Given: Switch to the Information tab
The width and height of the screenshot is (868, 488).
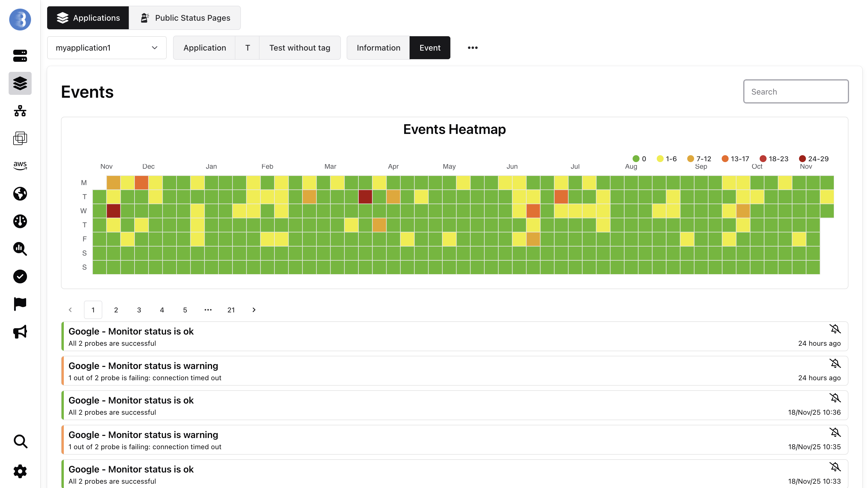Looking at the screenshot, I should [378, 48].
